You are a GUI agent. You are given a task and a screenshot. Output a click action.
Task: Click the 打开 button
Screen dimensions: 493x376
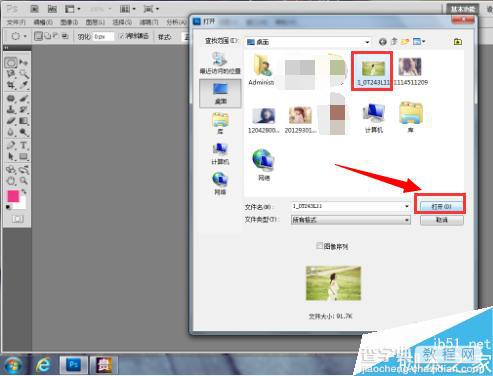pos(441,207)
